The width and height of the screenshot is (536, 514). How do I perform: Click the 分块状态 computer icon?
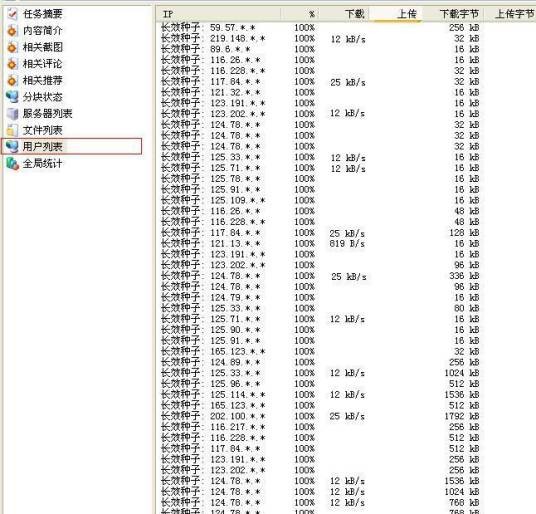(x=12, y=97)
